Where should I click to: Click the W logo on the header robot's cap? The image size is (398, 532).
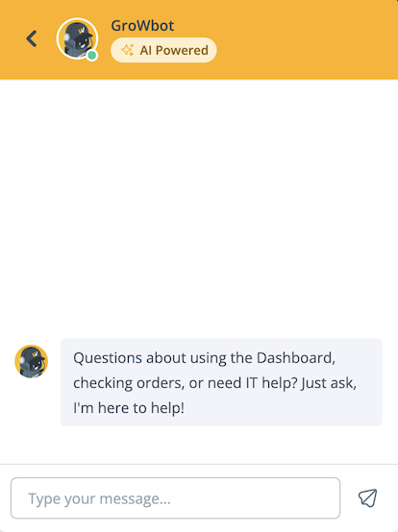82,31
